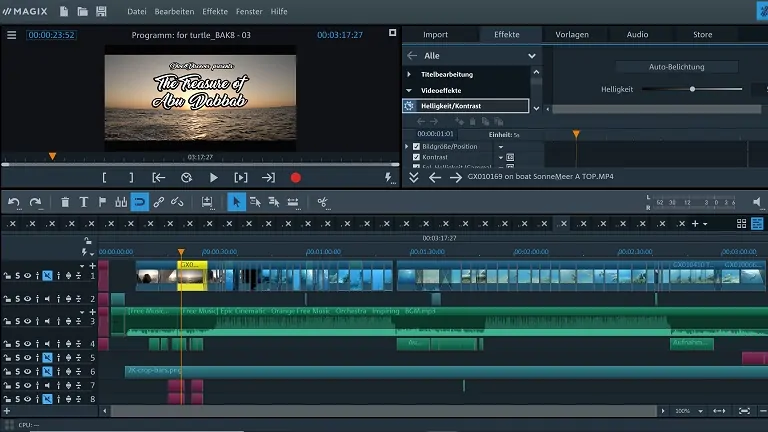Open the Store tab
The height and width of the screenshot is (432, 768).
702,34
